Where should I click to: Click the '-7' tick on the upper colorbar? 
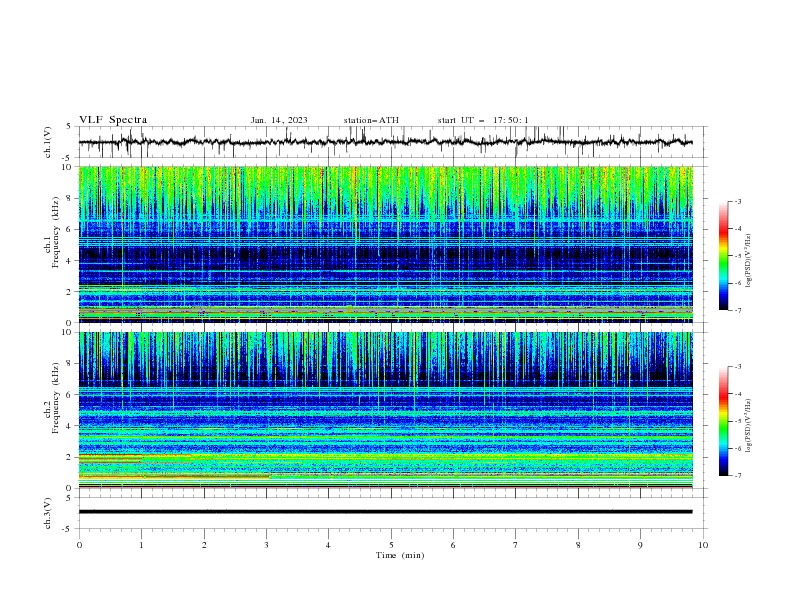737,310
